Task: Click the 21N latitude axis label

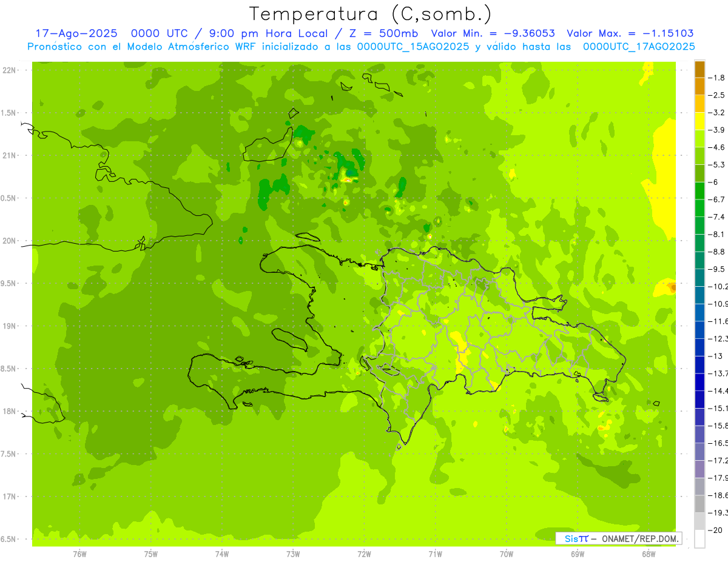Action: click(9, 155)
